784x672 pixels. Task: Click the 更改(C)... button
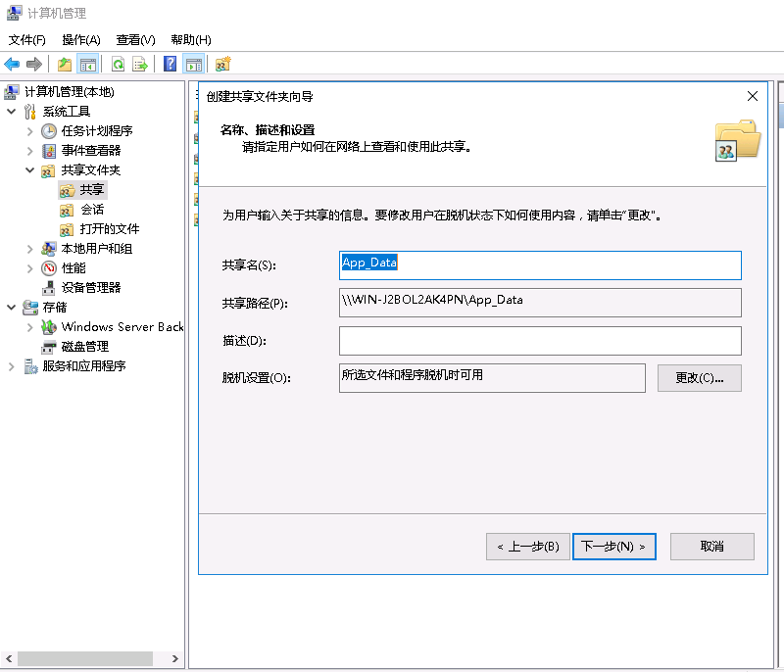(x=699, y=378)
